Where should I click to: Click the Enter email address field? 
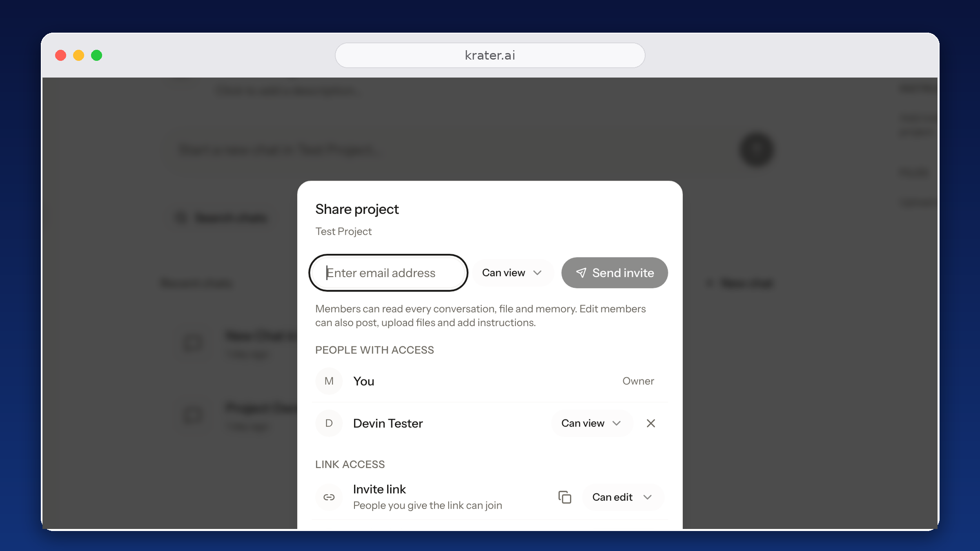click(388, 273)
